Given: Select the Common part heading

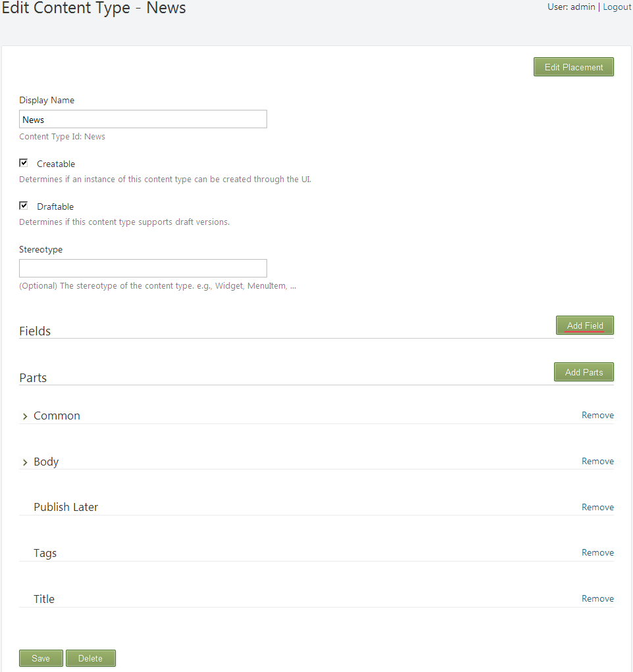Looking at the screenshot, I should click(x=57, y=416).
